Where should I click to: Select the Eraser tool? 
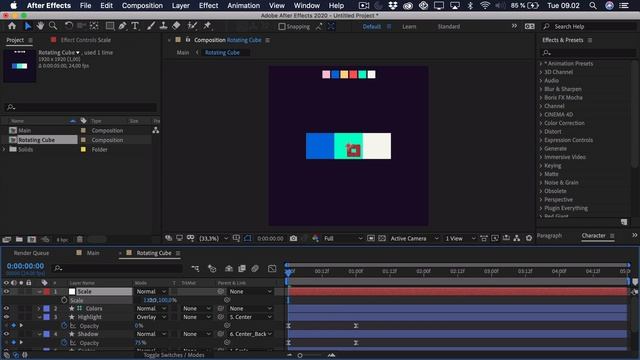(176, 26)
